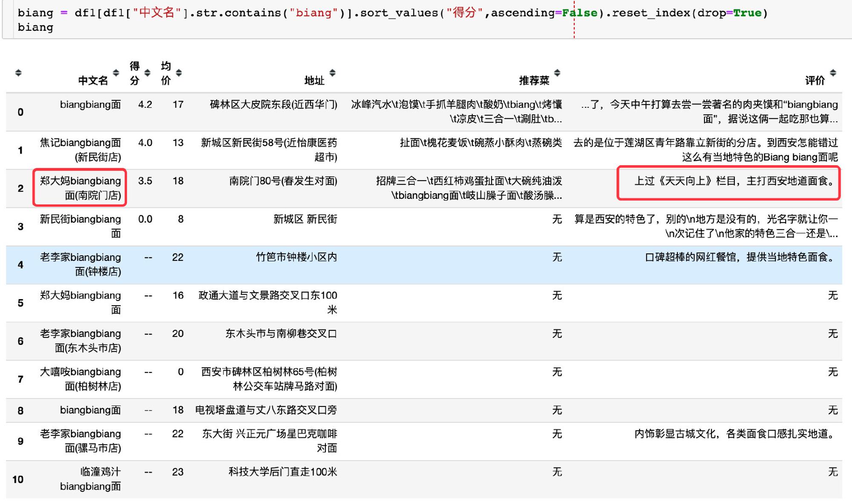Sort by 地址 column arrows
Image resolution: width=852 pixels, height=504 pixels.
[x=333, y=73]
